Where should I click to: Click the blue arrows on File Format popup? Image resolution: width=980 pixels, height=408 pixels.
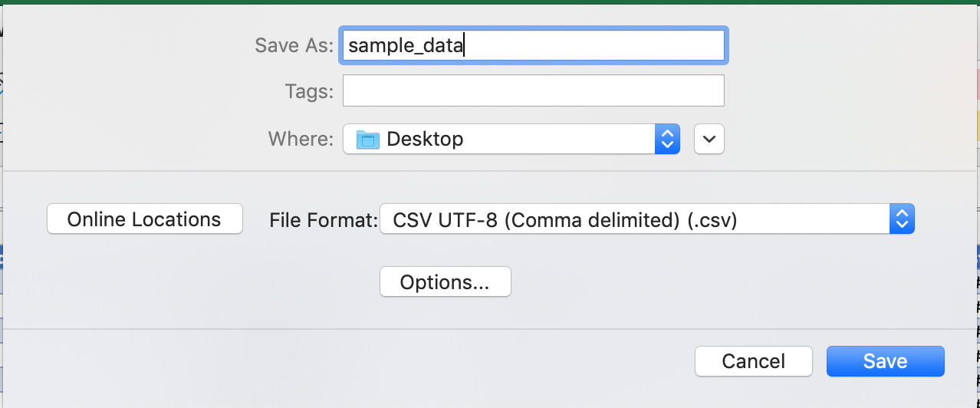click(902, 219)
